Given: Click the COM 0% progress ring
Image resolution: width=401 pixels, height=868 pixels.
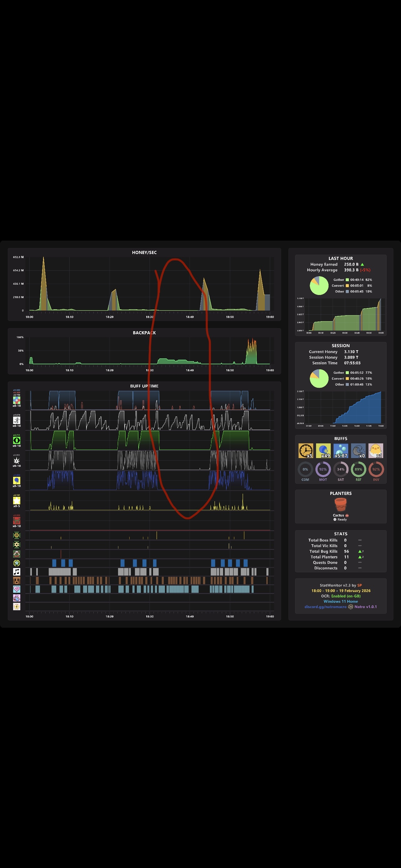Looking at the screenshot, I should (305, 469).
